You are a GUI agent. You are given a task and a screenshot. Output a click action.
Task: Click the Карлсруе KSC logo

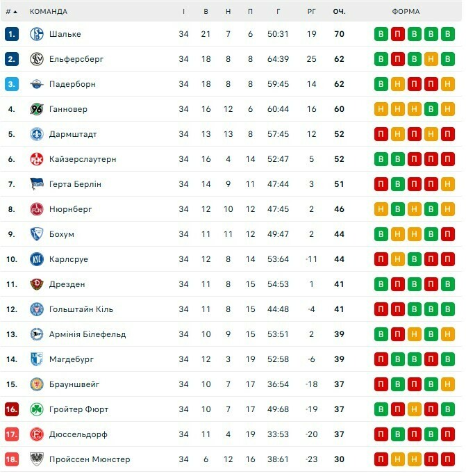(x=37, y=259)
